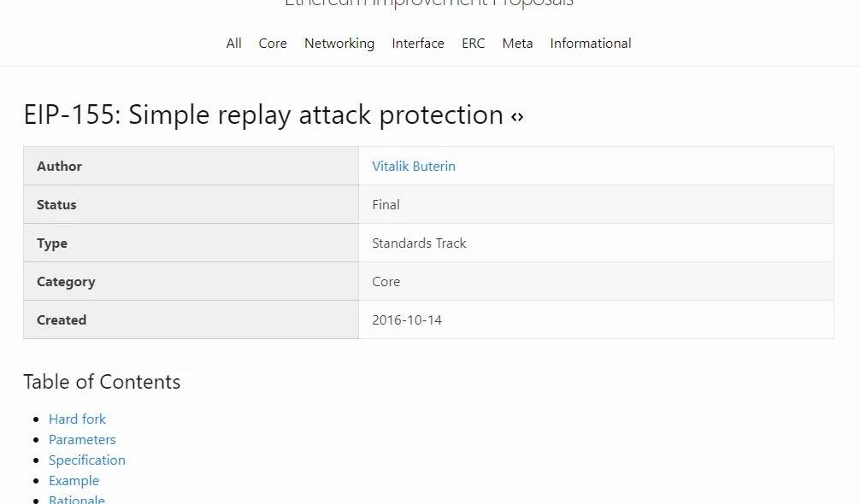Jump to the Hard fork section
Viewport: 860px width, 504px height.
pos(77,419)
